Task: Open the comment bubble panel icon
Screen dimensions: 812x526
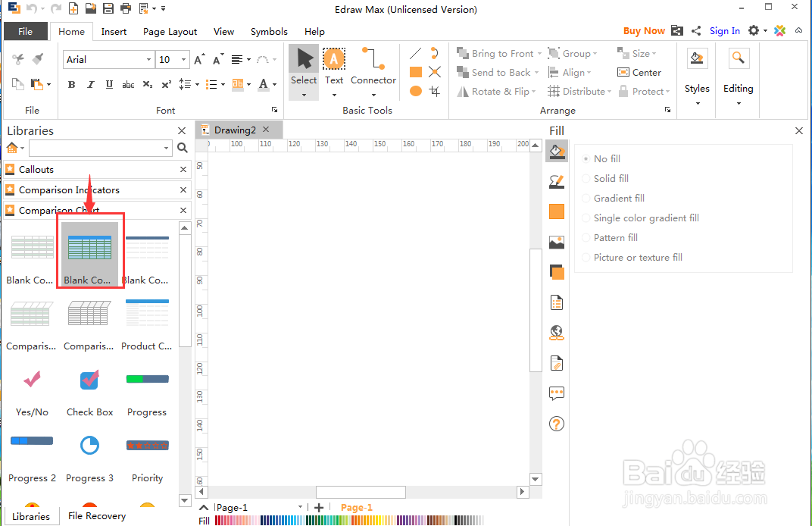Action: [557, 393]
